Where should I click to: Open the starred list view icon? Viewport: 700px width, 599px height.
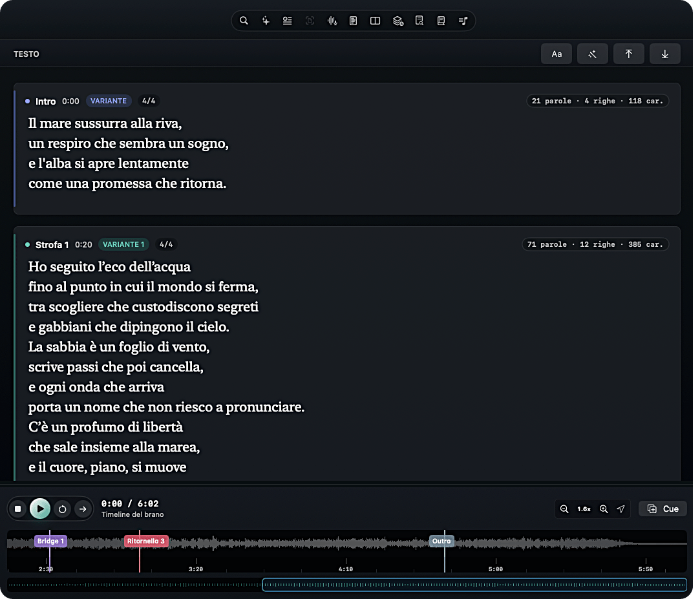[288, 21]
